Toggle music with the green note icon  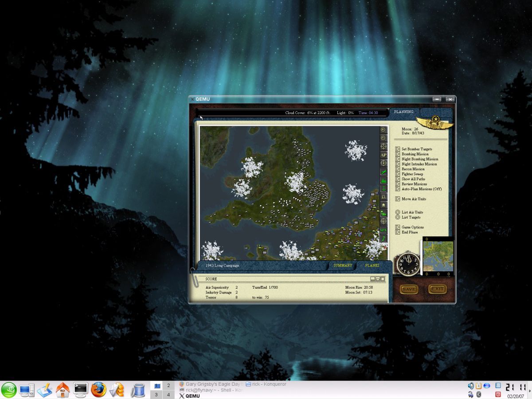click(383, 238)
